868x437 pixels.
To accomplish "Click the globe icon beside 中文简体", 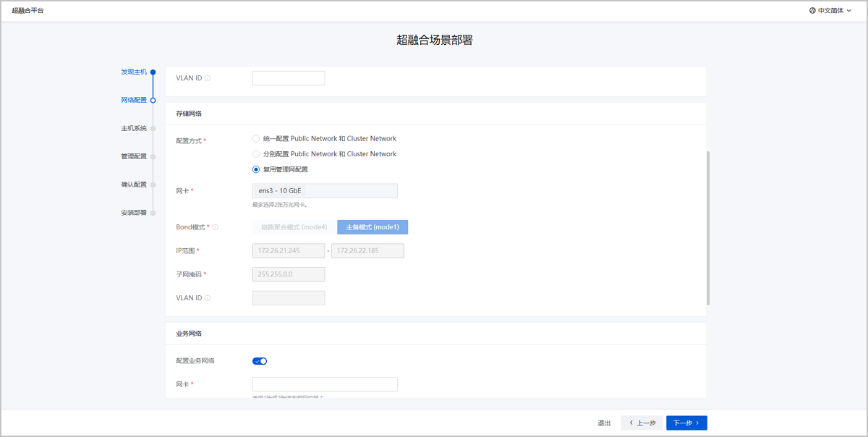I will 812,11.
